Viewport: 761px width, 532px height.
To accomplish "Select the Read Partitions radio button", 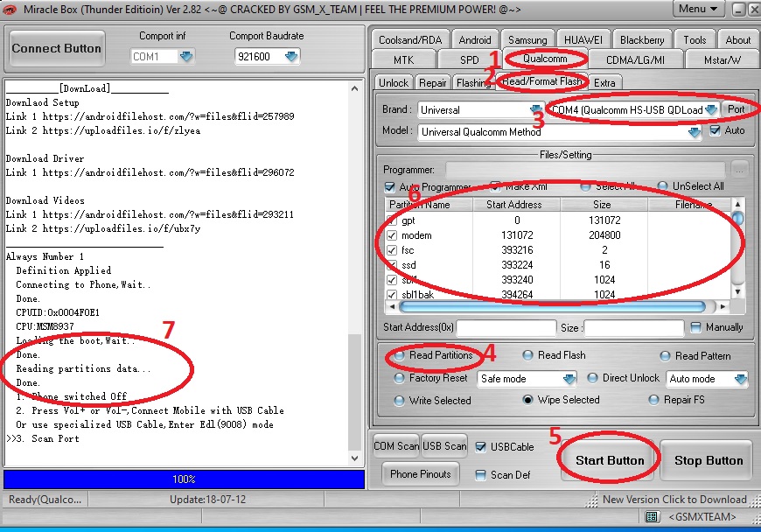I will pos(399,355).
